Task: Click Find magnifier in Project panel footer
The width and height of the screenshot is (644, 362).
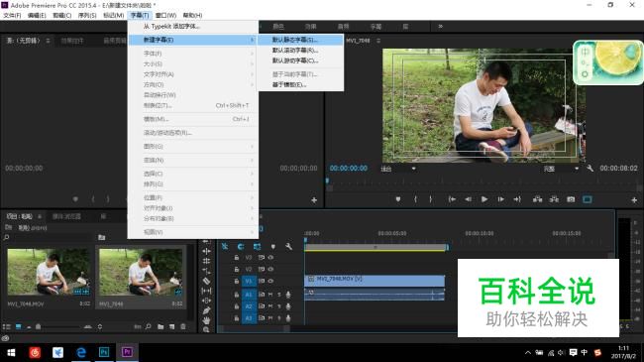Action: (149, 326)
